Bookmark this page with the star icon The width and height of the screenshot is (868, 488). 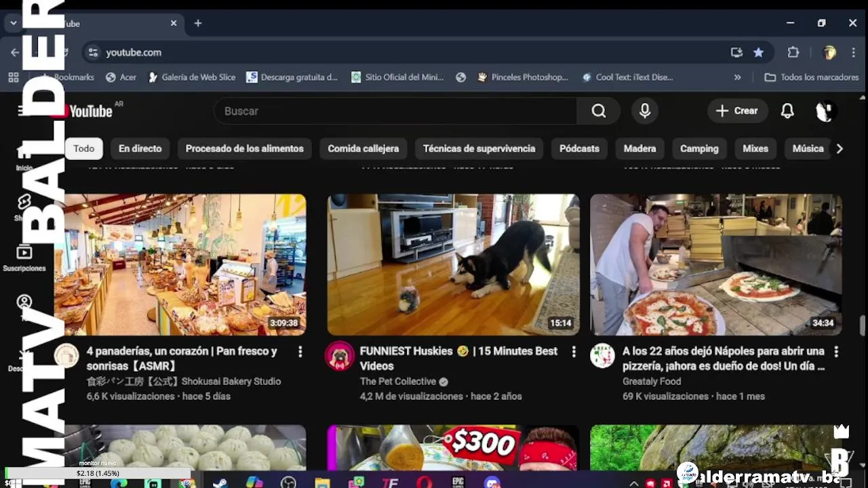759,52
